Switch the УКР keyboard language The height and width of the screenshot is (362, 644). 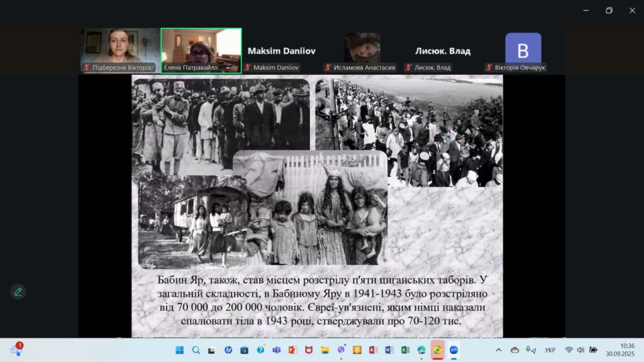click(550, 350)
